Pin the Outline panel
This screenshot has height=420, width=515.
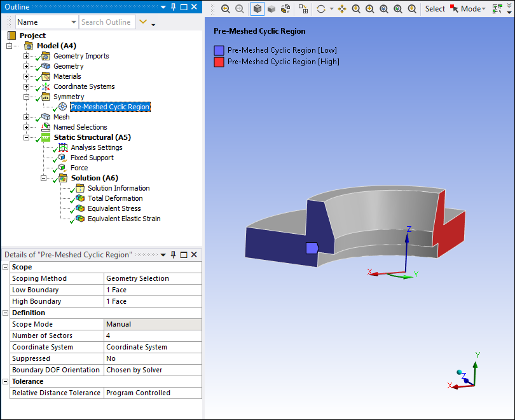(173, 7)
